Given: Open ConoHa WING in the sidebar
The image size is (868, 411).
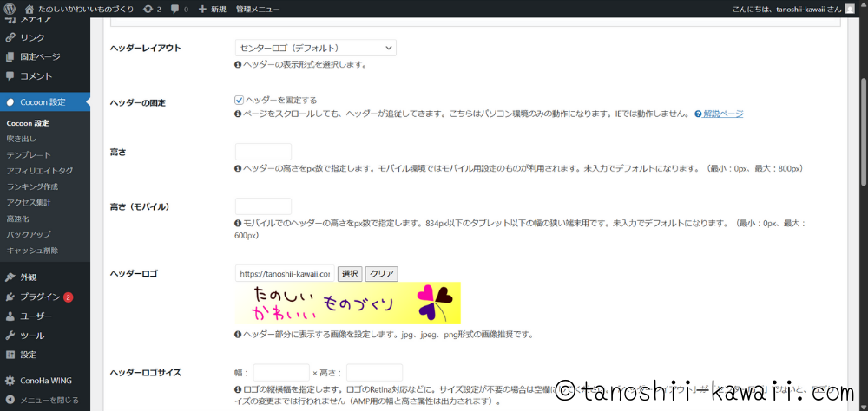Looking at the screenshot, I should point(45,382).
